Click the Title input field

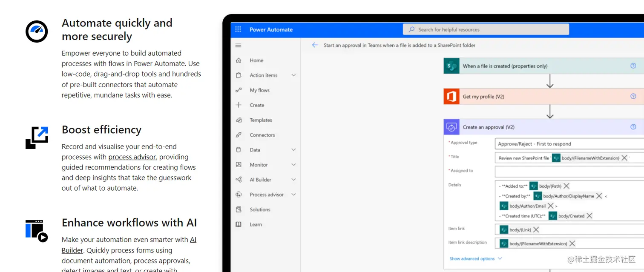[x=569, y=157]
